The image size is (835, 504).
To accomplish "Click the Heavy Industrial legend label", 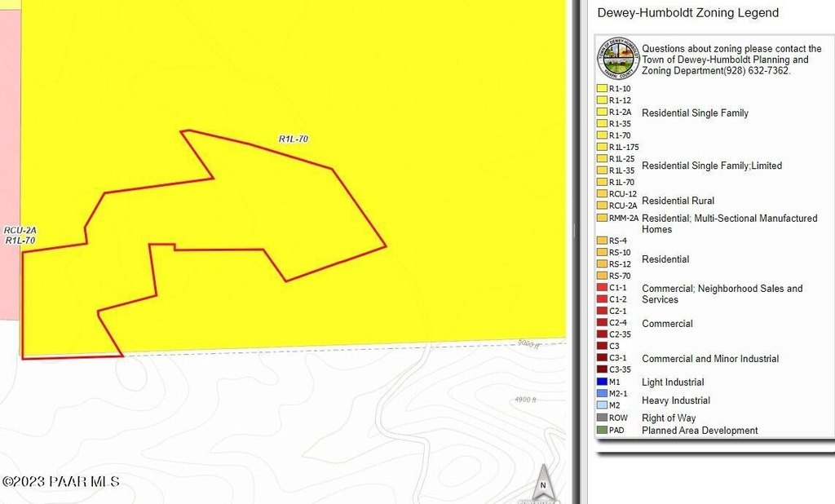I will (x=675, y=400).
